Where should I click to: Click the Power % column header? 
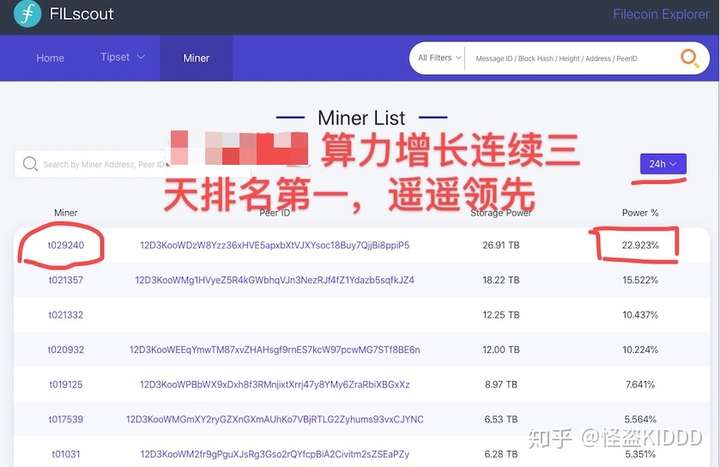pos(640,213)
